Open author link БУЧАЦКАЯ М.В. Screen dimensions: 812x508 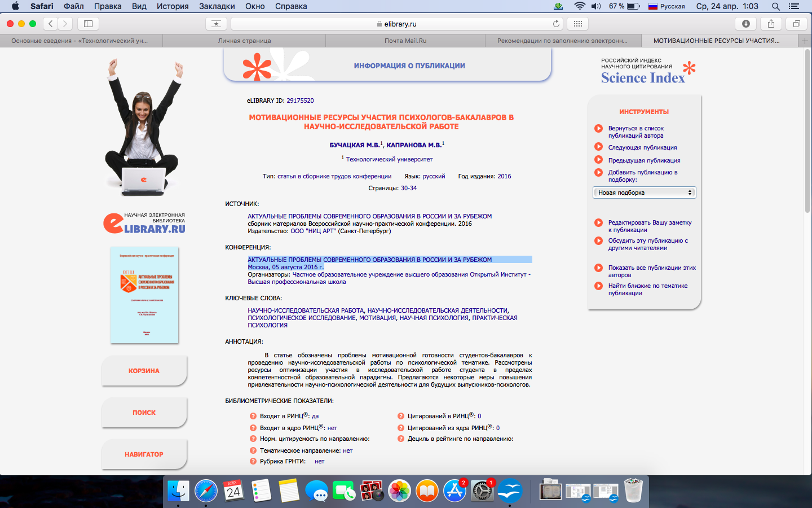pyautogui.click(x=354, y=145)
